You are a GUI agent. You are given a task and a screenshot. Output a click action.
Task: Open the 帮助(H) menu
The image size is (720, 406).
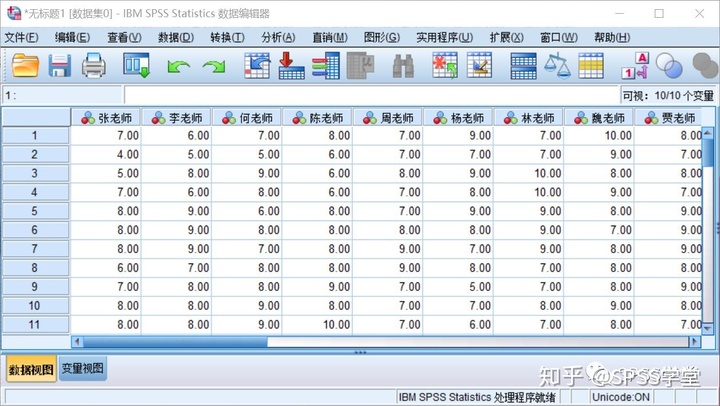pos(612,37)
